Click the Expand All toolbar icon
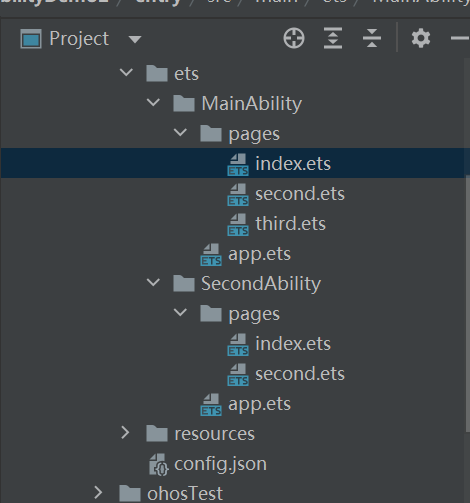 (x=333, y=38)
